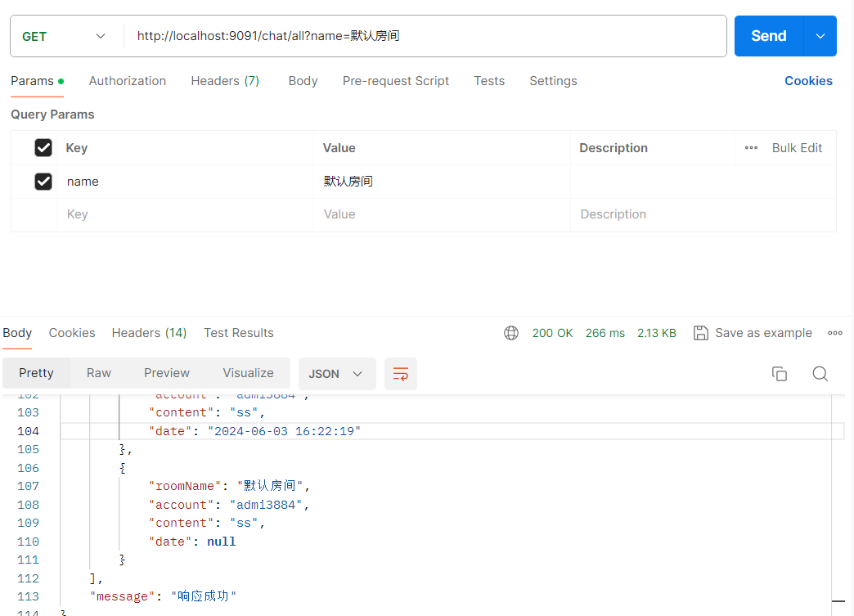Image resolution: width=854 pixels, height=616 pixels.
Task: Open the Tests tab
Action: tap(489, 81)
